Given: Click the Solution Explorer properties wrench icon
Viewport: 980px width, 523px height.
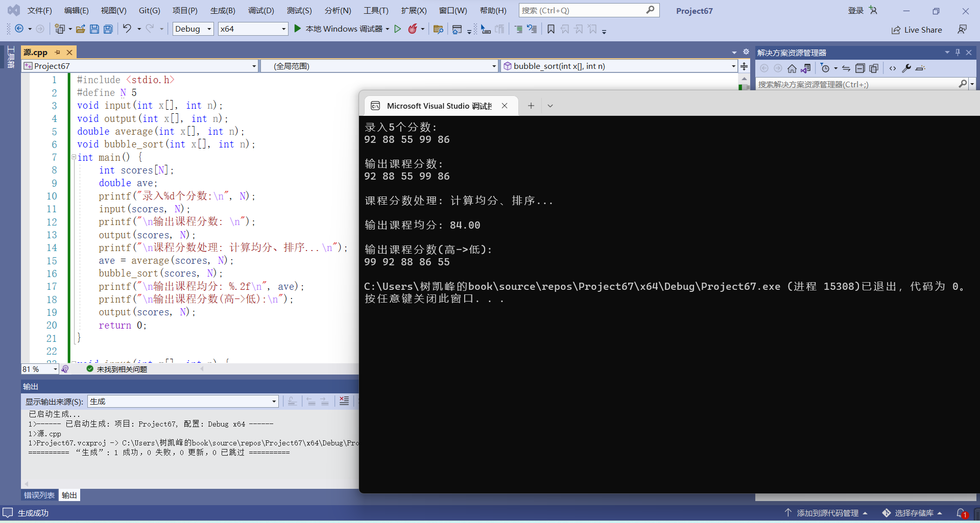Looking at the screenshot, I should 906,68.
